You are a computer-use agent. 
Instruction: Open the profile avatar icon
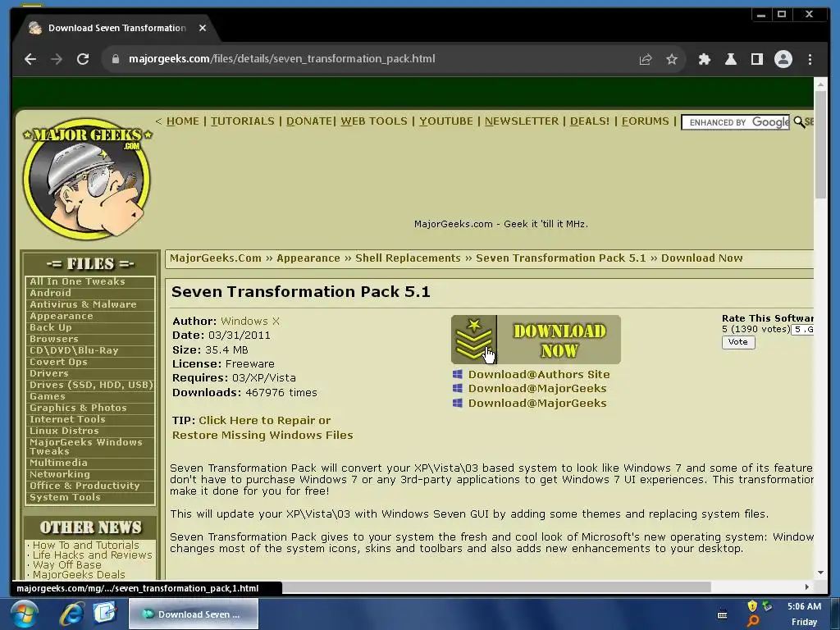coord(783,59)
